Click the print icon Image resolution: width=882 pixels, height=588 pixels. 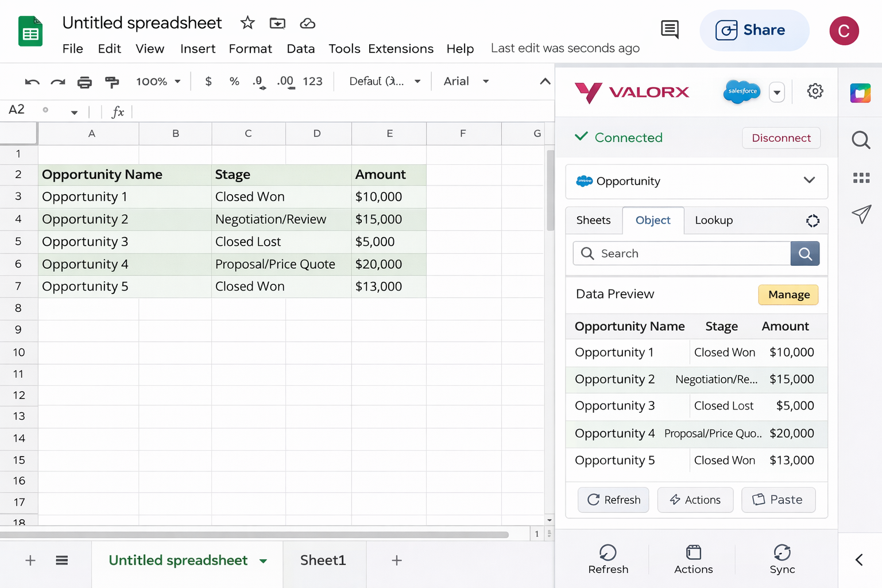[84, 82]
